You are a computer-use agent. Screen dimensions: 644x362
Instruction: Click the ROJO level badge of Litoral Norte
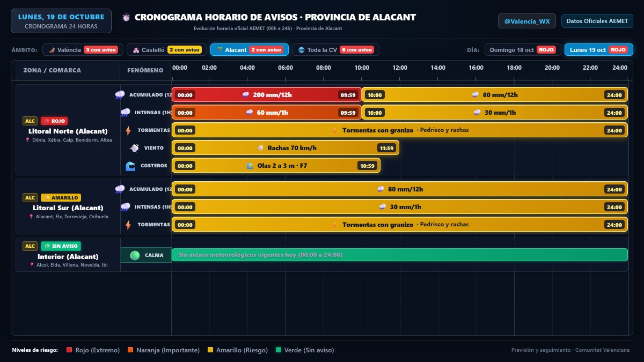pyautogui.click(x=54, y=121)
